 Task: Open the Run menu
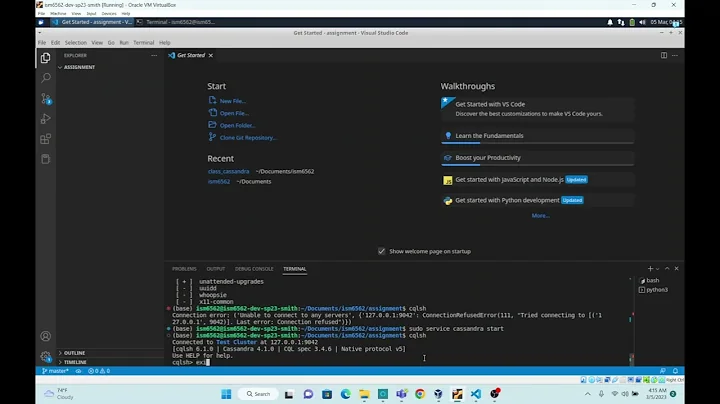[x=124, y=43]
